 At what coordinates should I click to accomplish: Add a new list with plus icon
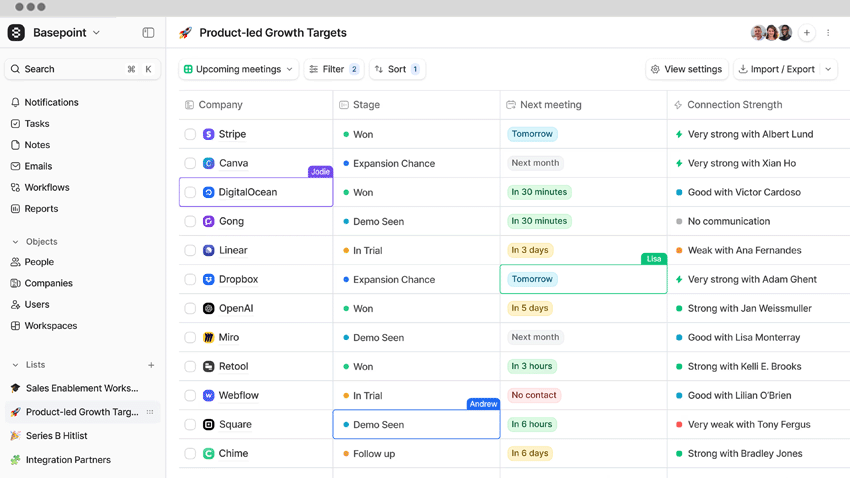(151, 365)
